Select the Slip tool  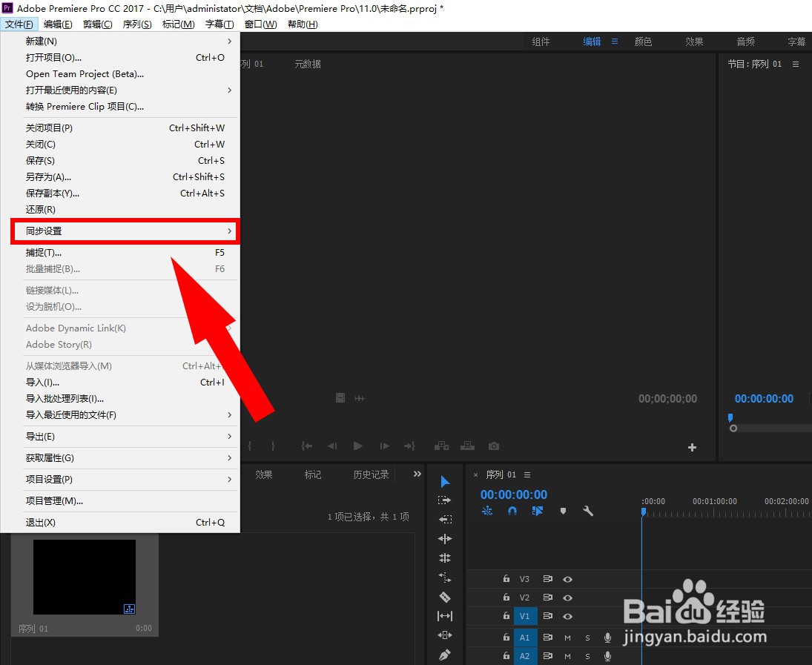(445, 616)
